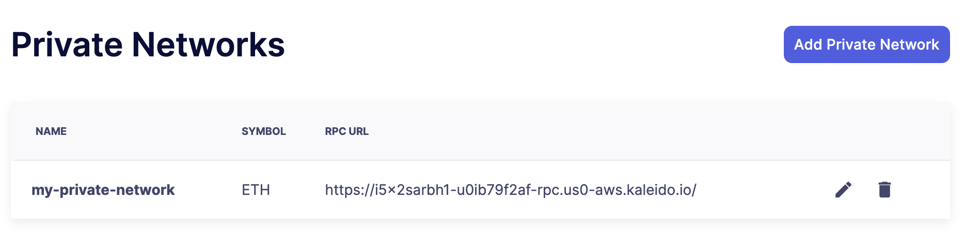The height and width of the screenshot is (243, 980).
Task: Click the kaleido.io RPC URL text
Action: pyautogui.click(x=510, y=190)
